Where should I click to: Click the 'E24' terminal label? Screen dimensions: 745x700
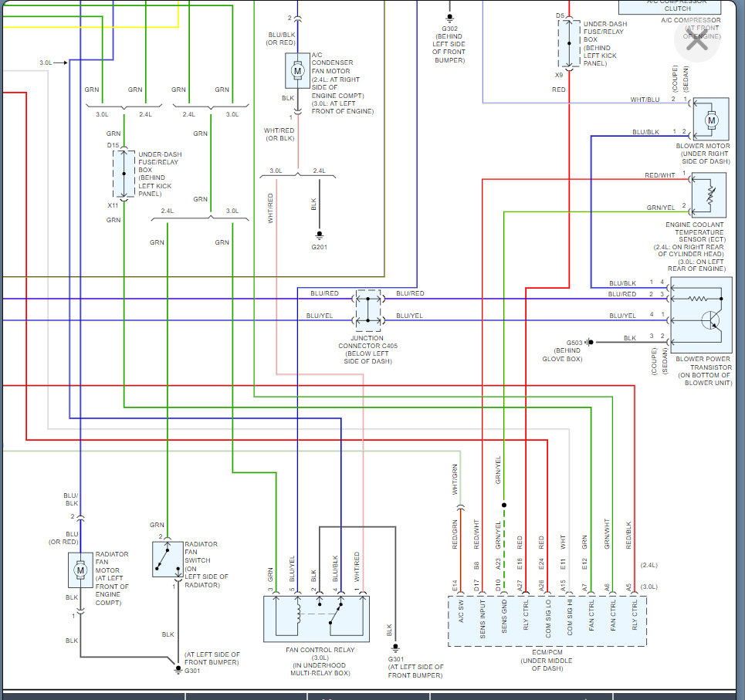541,563
